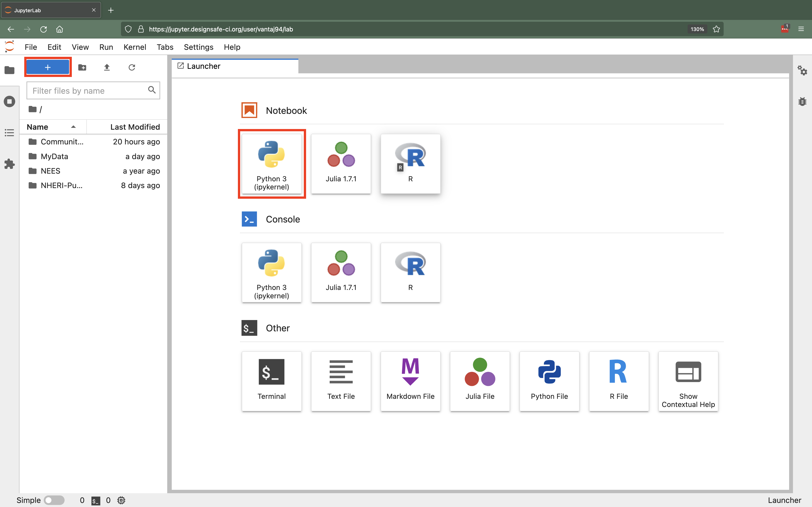Expand the CommunIt... folder
Viewport: 812px width, 507px height.
click(x=62, y=141)
